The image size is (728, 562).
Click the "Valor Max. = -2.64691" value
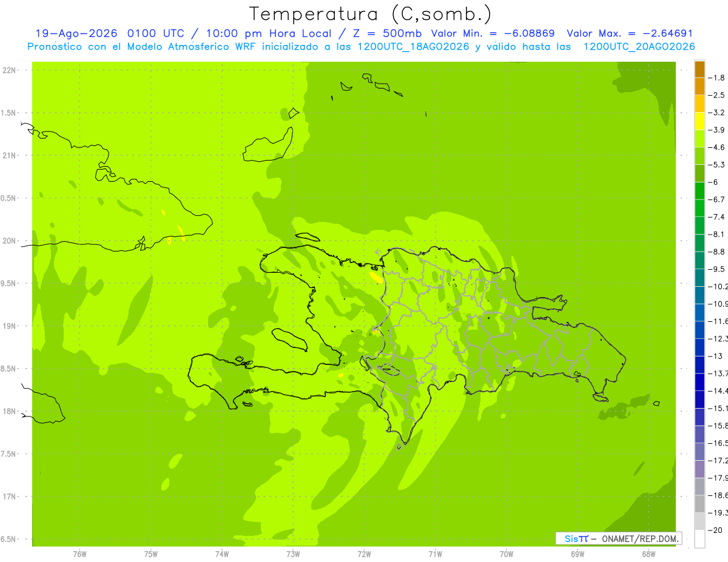[x=630, y=34]
